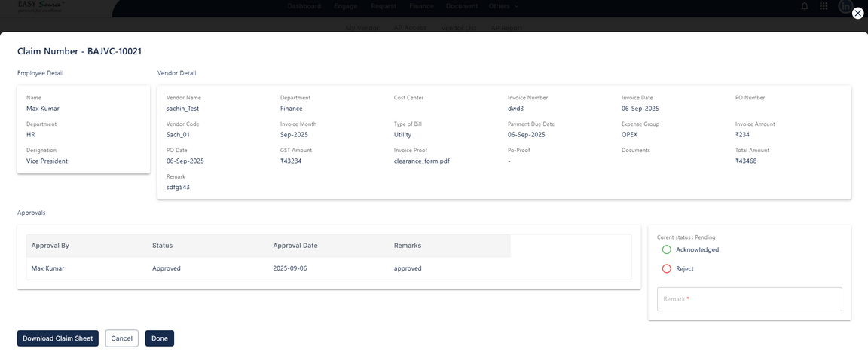Open the apps grid menu
The width and height of the screenshot is (868, 361).
[823, 6]
